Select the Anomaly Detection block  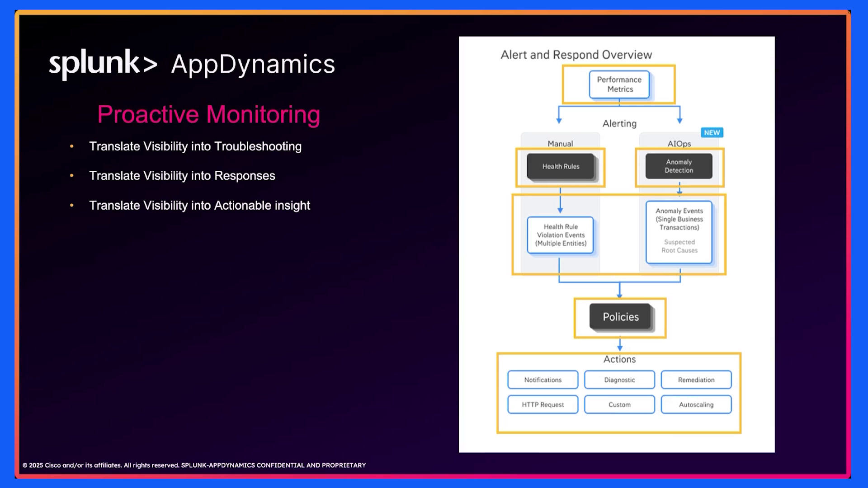[x=679, y=166]
